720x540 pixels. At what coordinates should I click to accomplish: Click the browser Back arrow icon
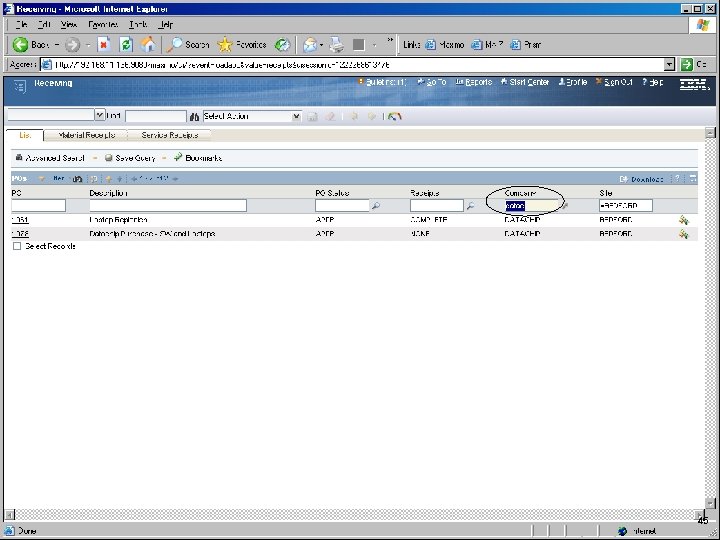pyautogui.click(x=20, y=45)
